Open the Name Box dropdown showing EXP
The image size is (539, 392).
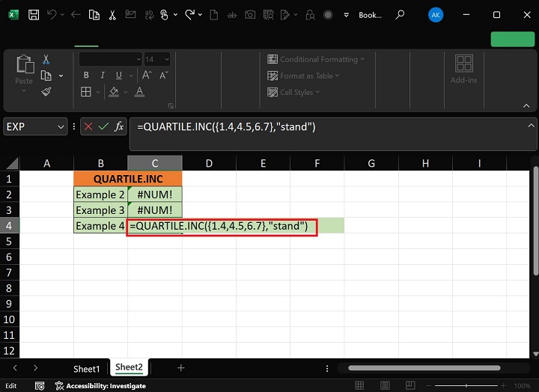61,126
